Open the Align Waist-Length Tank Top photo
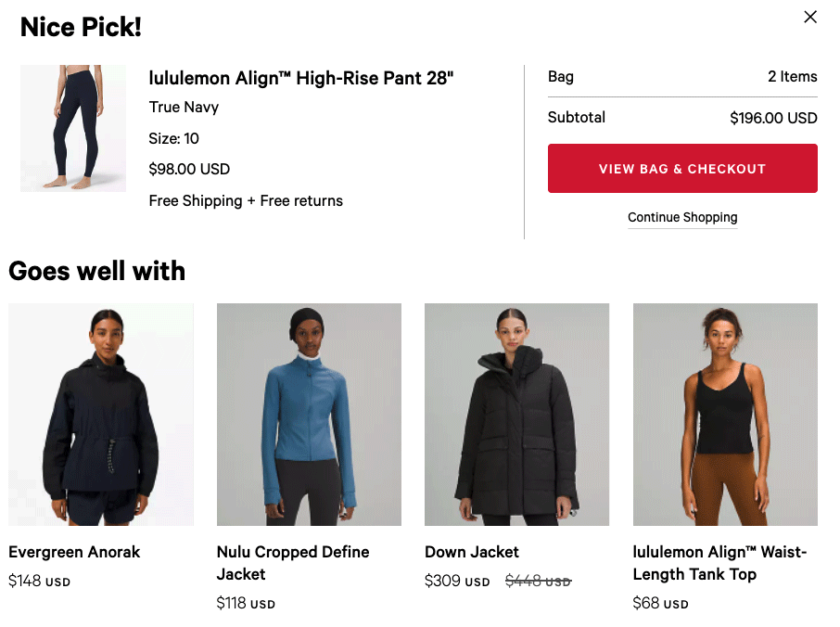 (x=725, y=415)
